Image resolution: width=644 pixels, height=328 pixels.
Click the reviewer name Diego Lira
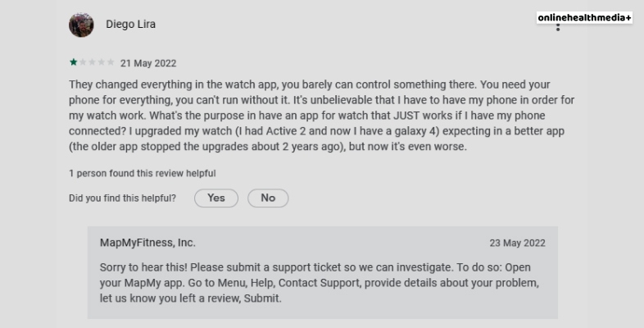point(131,25)
